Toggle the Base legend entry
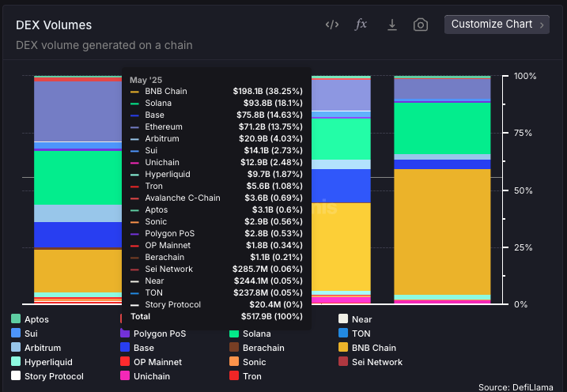 click(x=137, y=348)
